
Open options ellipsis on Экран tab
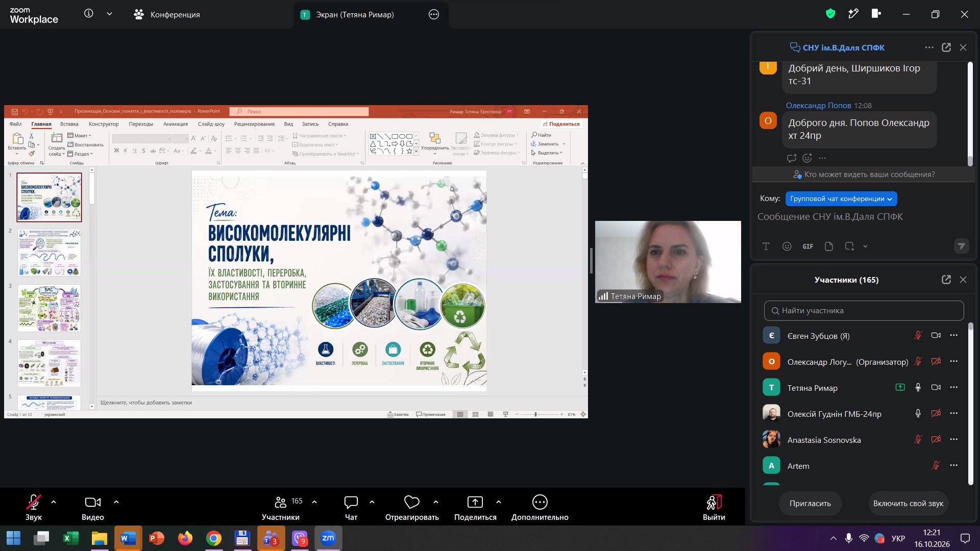click(x=434, y=14)
